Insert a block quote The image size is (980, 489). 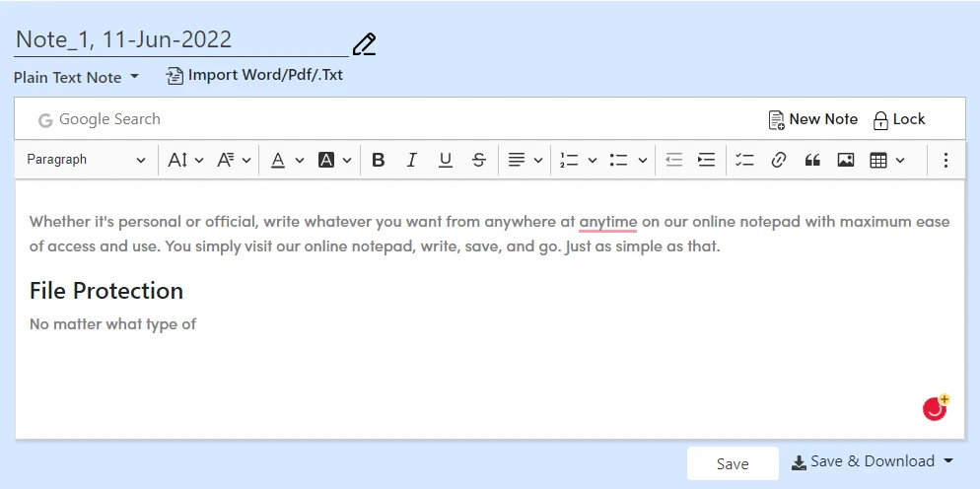pyautogui.click(x=812, y=160)
